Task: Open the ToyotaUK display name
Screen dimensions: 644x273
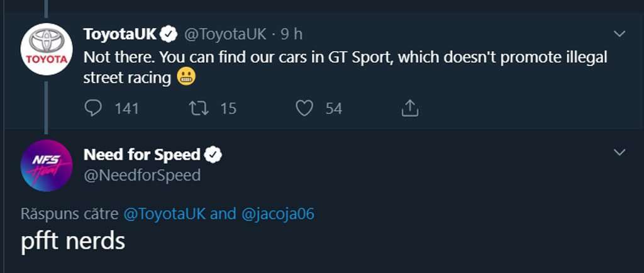Action: click(120, 35)
